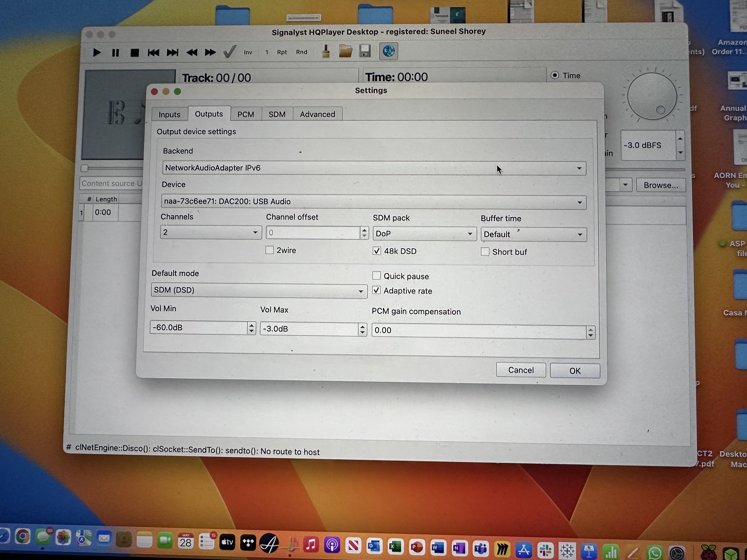This screenshot has width=747, height=560.
Task: Enable the Quick pause checkbox
Action: tap(376, 275)
